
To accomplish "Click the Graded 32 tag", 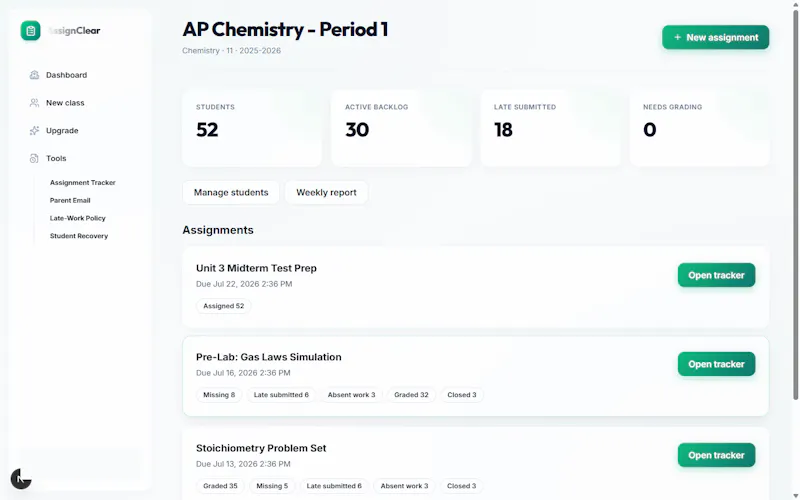I will click(411, 395).
